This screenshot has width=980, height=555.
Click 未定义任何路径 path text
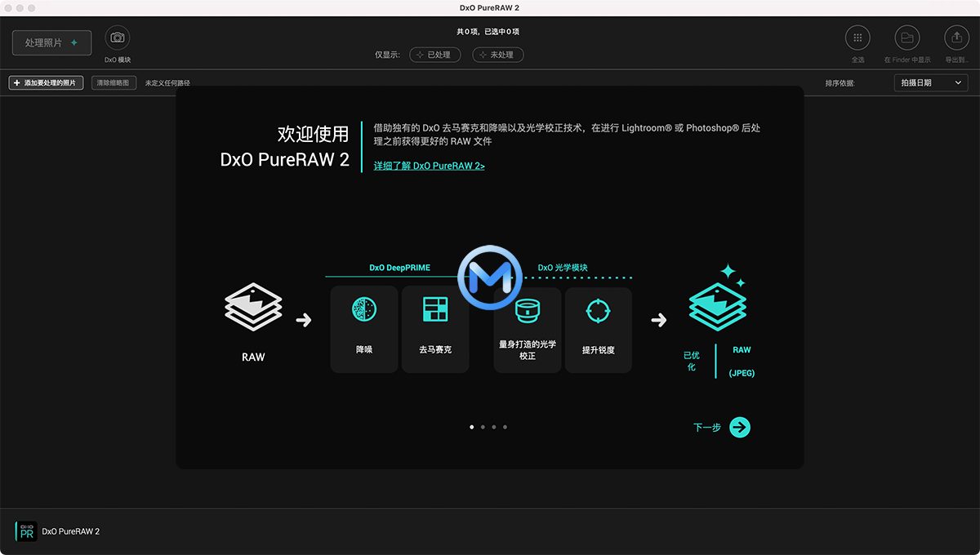167,83
